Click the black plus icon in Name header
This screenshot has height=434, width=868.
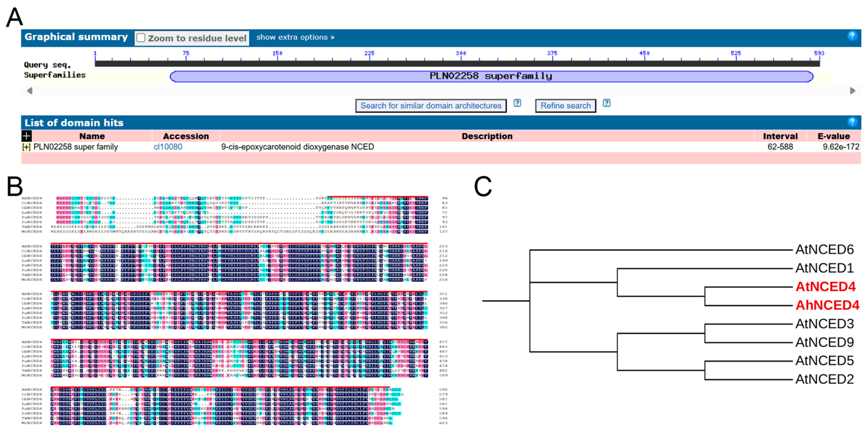coord(26,136)
